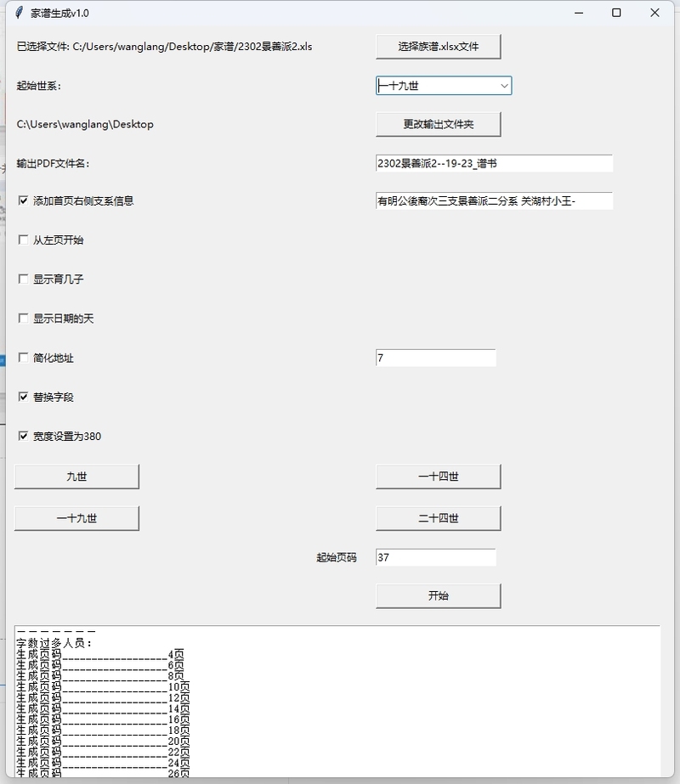The image size is (680, 784).
Task: Click the log line ending in 16页
Action: click(103, 719)
